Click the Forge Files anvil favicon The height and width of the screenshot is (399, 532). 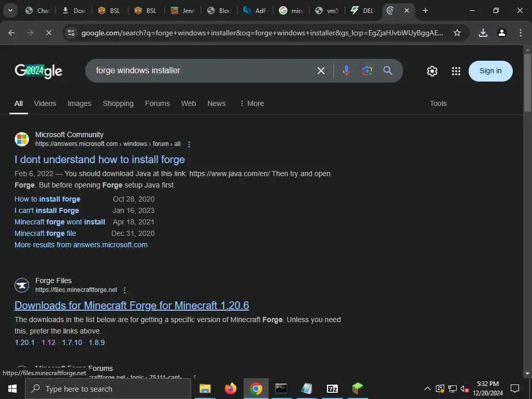(22, 285)
